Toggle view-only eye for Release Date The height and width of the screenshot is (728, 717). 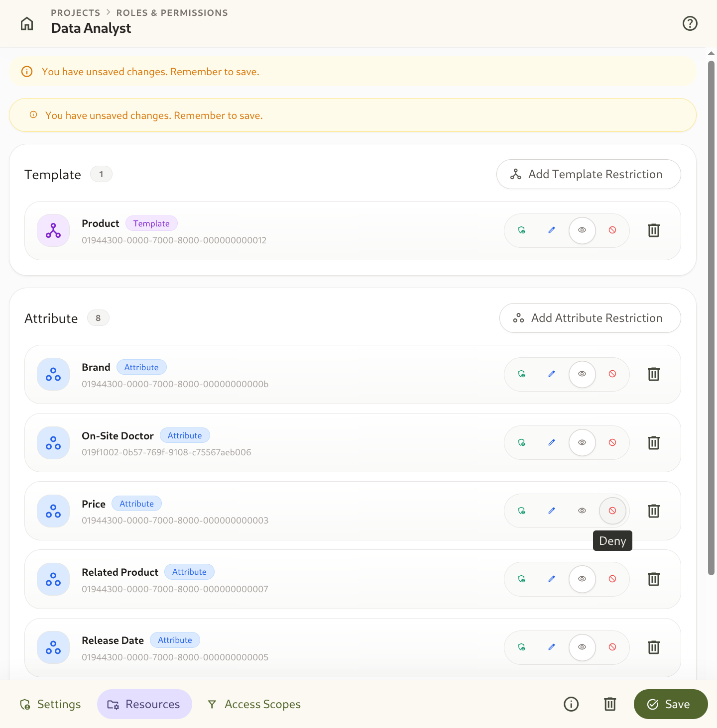[582, 647]
